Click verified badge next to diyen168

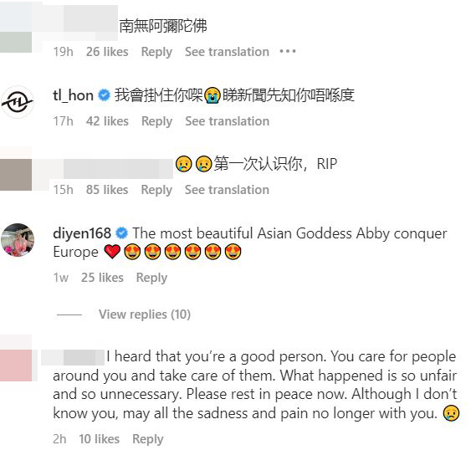[x=122, y=233]
